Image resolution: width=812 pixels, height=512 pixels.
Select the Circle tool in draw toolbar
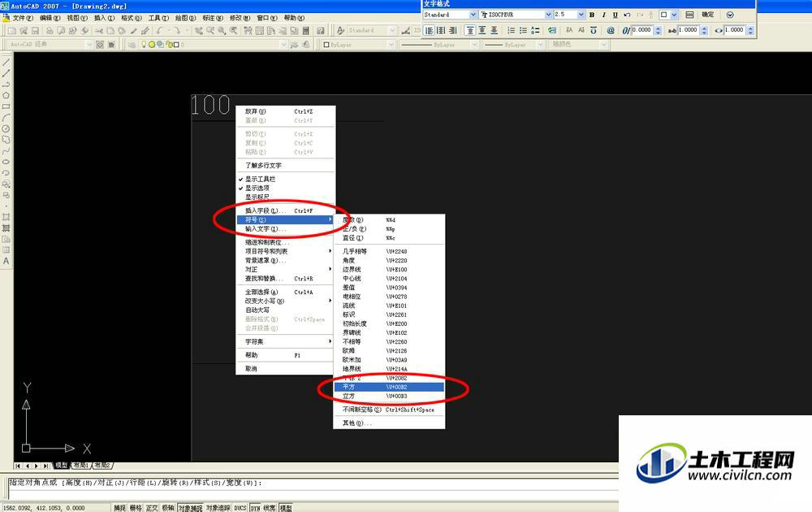click(x=6, y=128)
